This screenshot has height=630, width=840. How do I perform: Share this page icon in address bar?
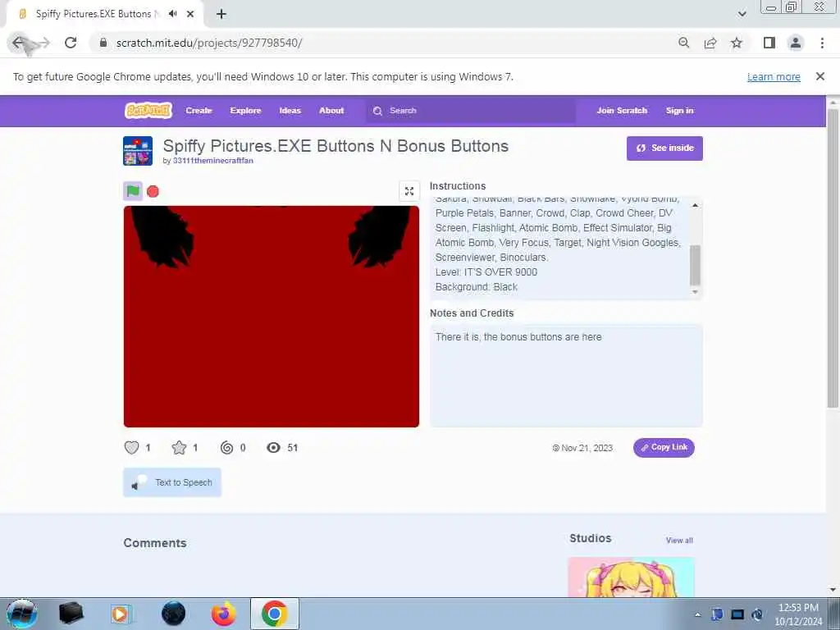tap(710, 43)
